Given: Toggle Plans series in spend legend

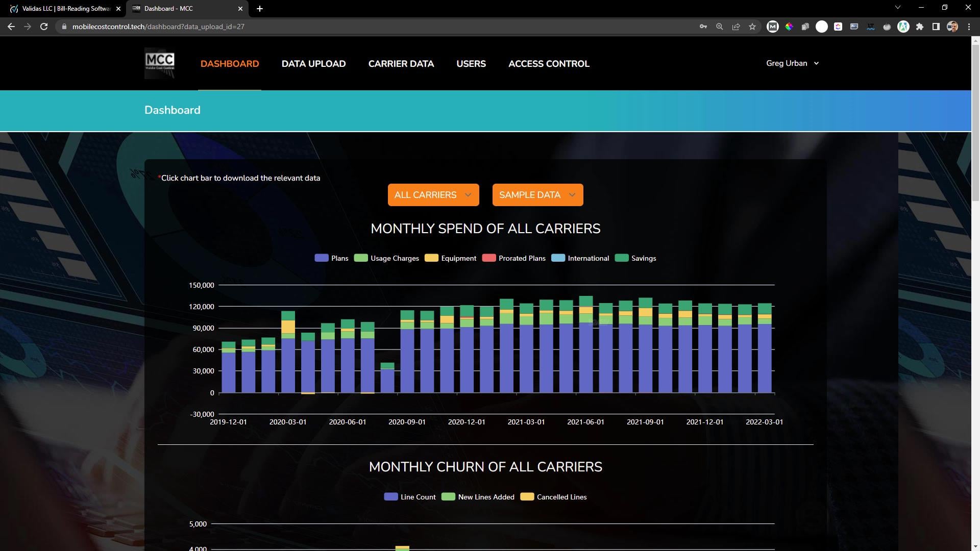Looking at the screenshot, I should click(332, 258).
